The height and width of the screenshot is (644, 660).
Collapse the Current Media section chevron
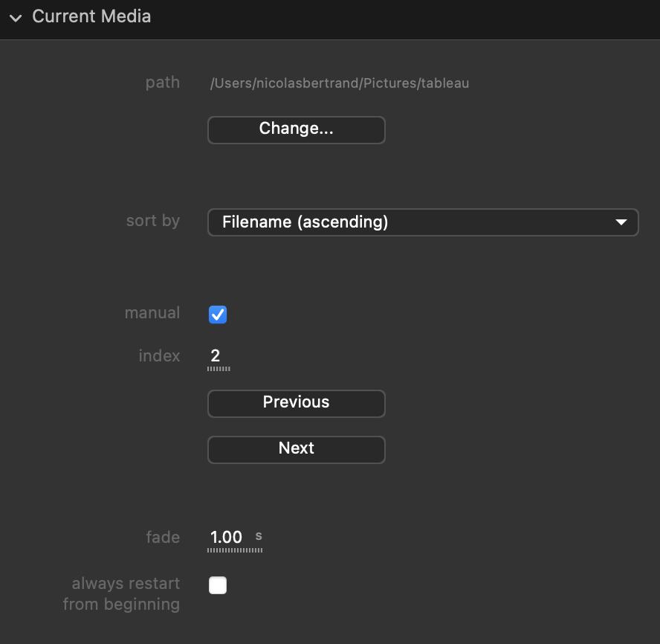[x=16, y=18]
